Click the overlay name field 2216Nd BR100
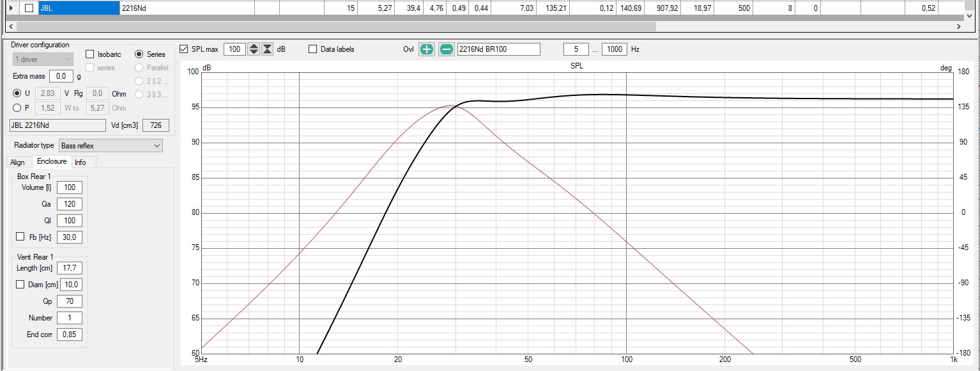The width and height of the screenshot is (980, 371). pyautogui.click(x=498, y=49)
